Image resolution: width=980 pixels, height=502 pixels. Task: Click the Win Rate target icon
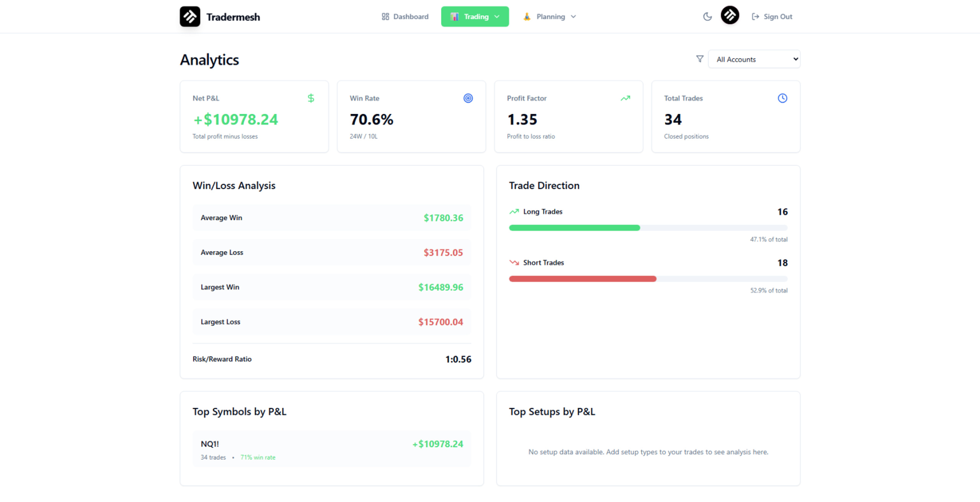pyautogui.click(x=468, y=98)
